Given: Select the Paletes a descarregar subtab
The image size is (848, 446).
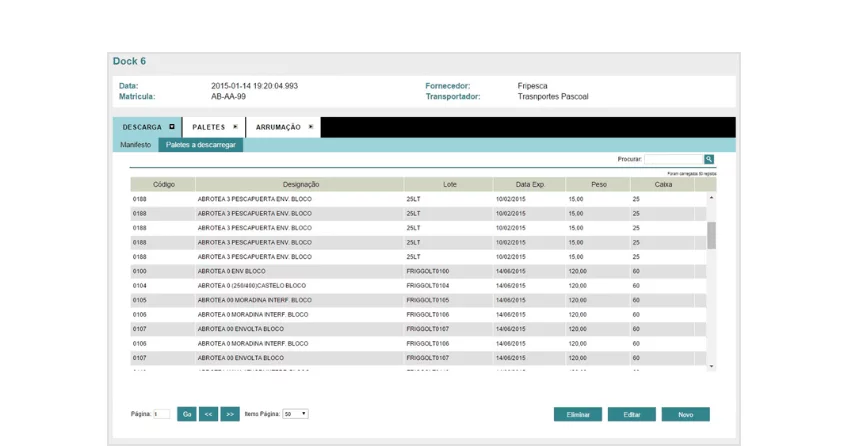Looking at the screenshot, I should (x=201, y=145).
